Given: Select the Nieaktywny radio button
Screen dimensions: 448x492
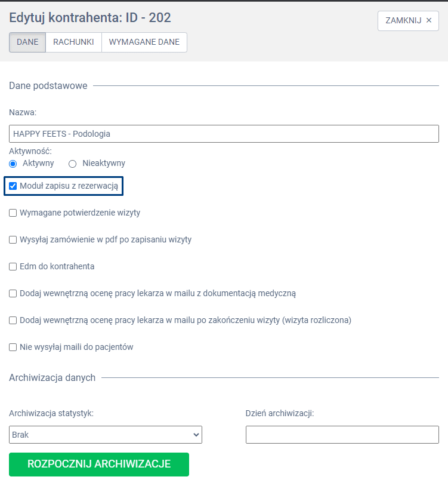Looking at the screenshot, I should 73,164.
